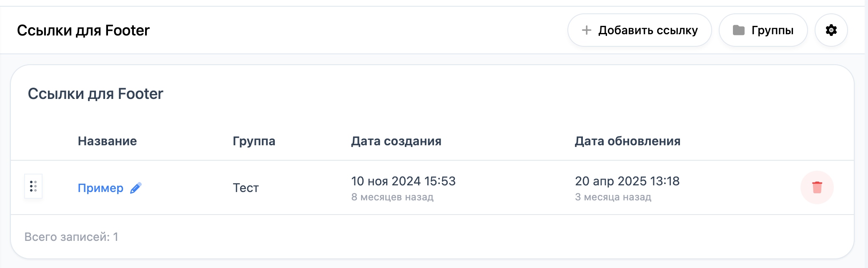
Task: Click update date '20 апр 2025 13:18'
Action: (627, 181)
